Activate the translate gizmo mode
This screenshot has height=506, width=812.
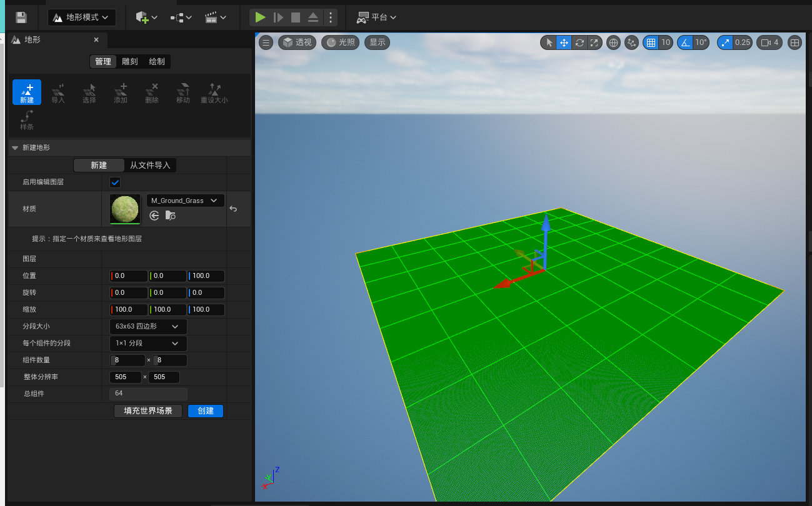pyautogui.click(x=564, y=42)
